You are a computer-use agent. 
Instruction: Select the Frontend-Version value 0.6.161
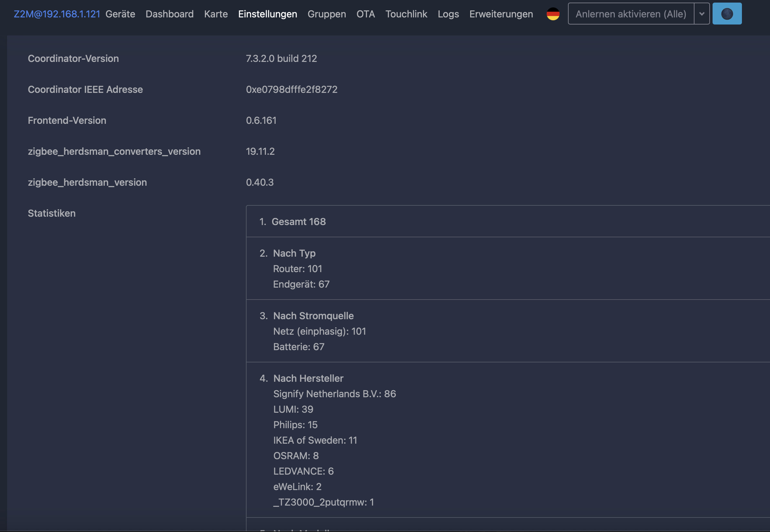tap(260, 120)
